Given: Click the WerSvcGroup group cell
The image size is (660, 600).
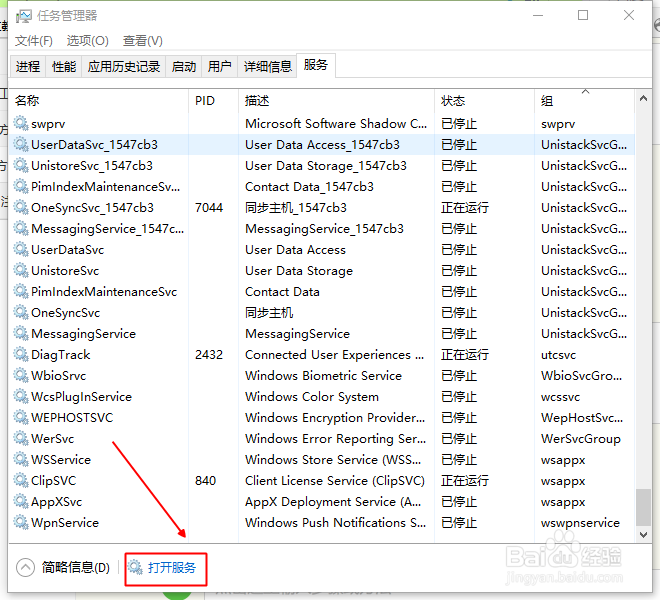Looking at the screenshot, I should (581, 439).
